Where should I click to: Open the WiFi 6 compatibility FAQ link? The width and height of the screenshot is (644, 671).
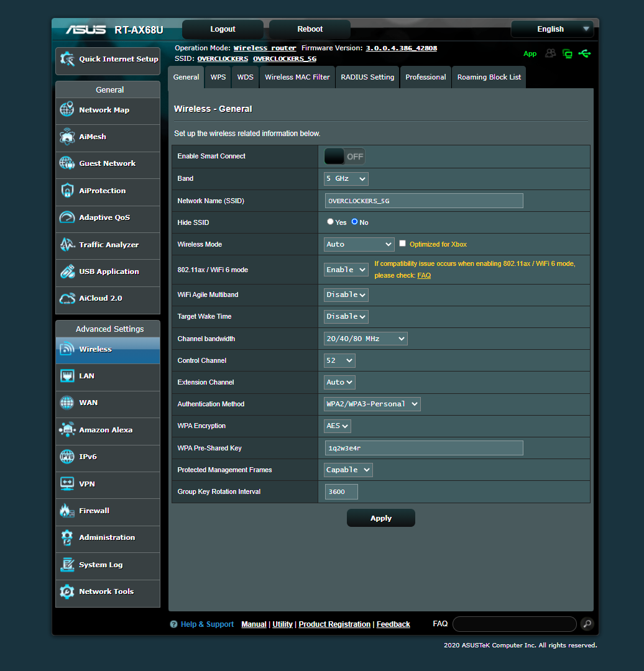pos(424,276)
